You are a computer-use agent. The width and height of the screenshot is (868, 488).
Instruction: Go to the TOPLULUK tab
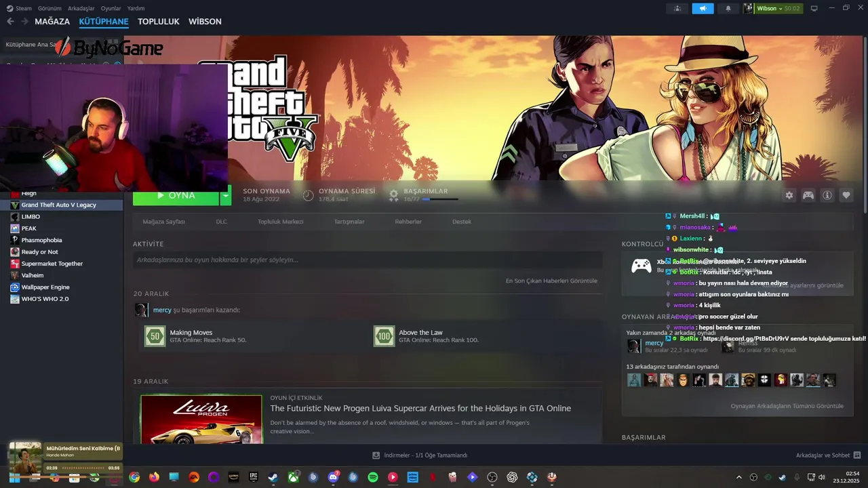point(158,22)
